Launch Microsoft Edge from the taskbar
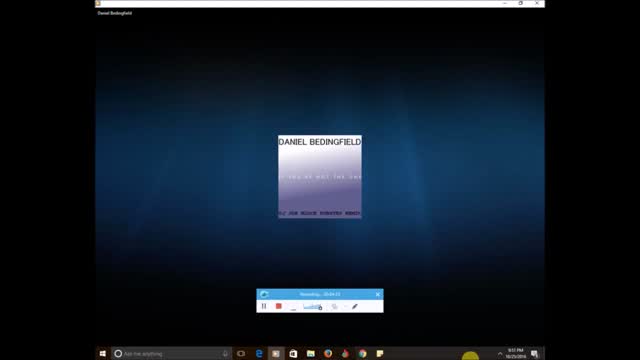The width and height of the screenshot is (640, 360). point(259,353)
